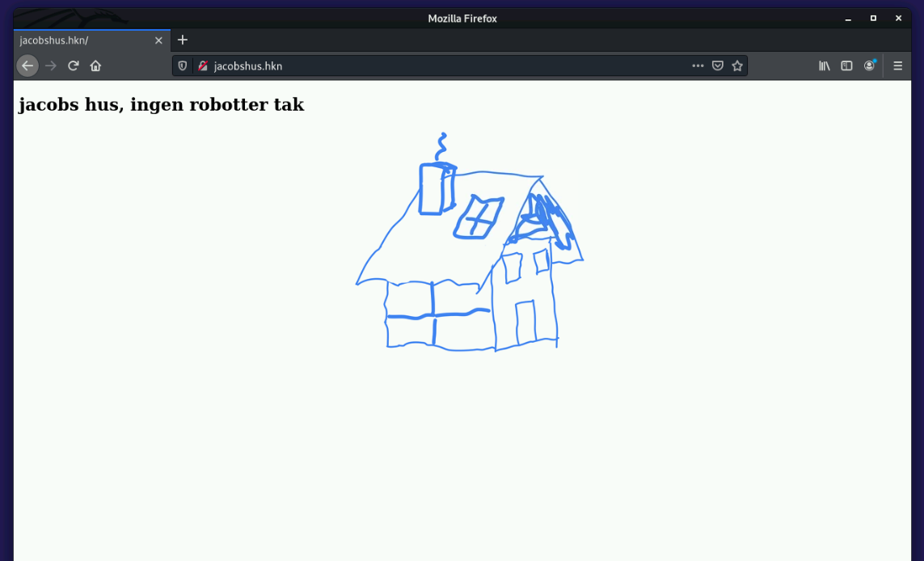The image size is (924, 561).
Task: Toggle sidebars icon in toolbar
Action: [x=847, y=66]
